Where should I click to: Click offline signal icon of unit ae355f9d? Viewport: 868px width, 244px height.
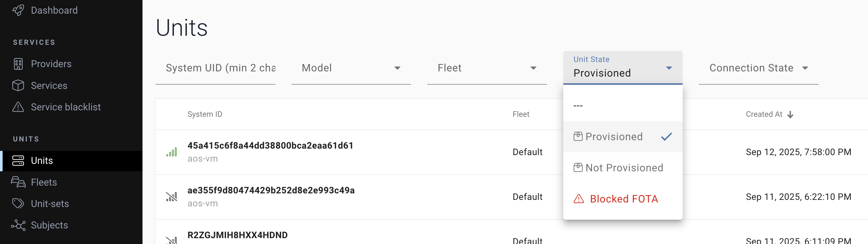(172, 197)
